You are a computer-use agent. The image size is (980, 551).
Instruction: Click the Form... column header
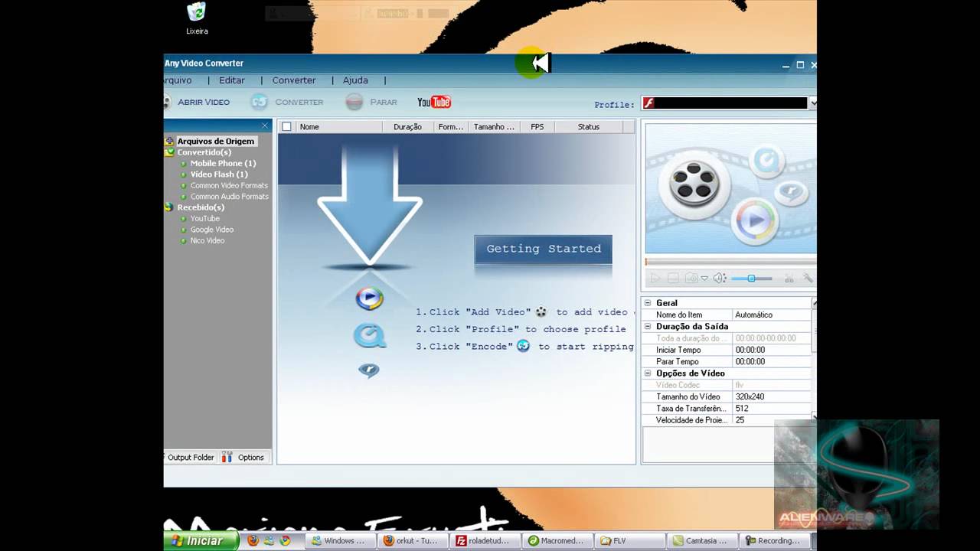451,127
